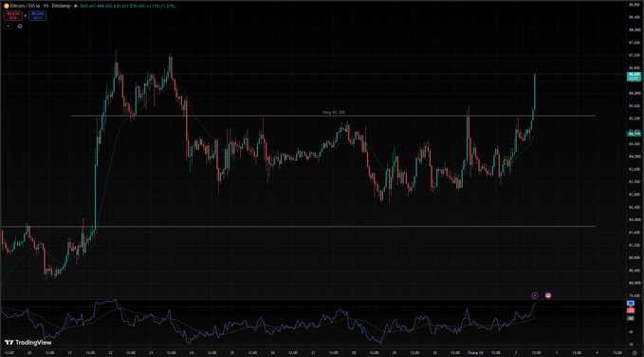644x357 pixels.
Task: Click the blue buy price button
Action: point(37,15)
